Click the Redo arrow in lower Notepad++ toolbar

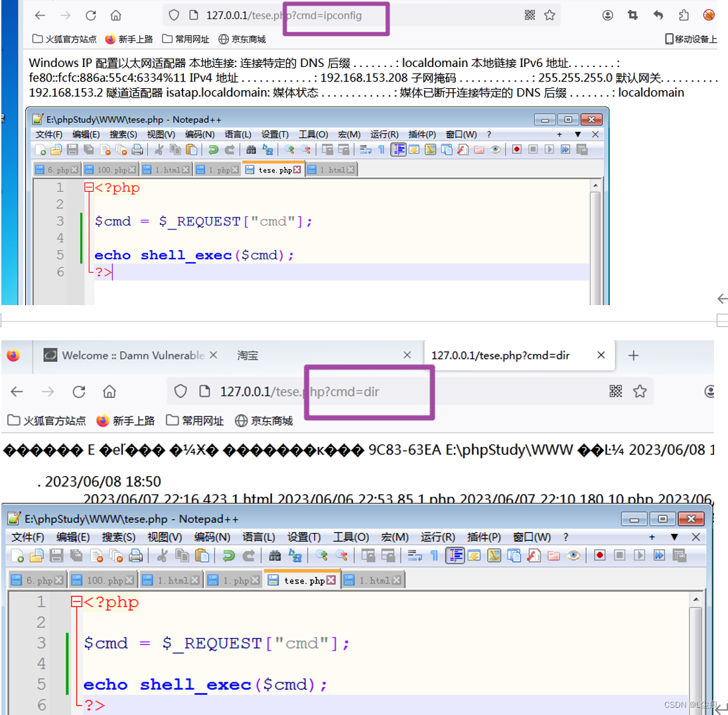point(249,555)
